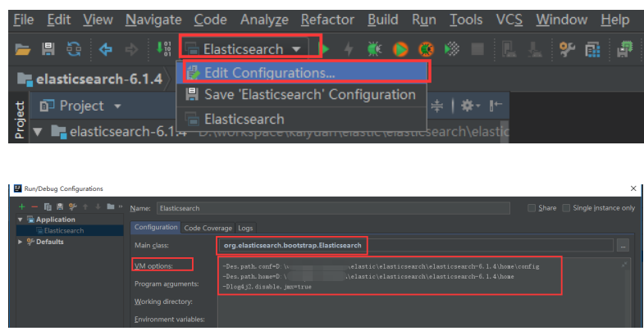Screen dimensions: 644x331
Task: Click the vertical Project tool window tab
Action: 19,120
